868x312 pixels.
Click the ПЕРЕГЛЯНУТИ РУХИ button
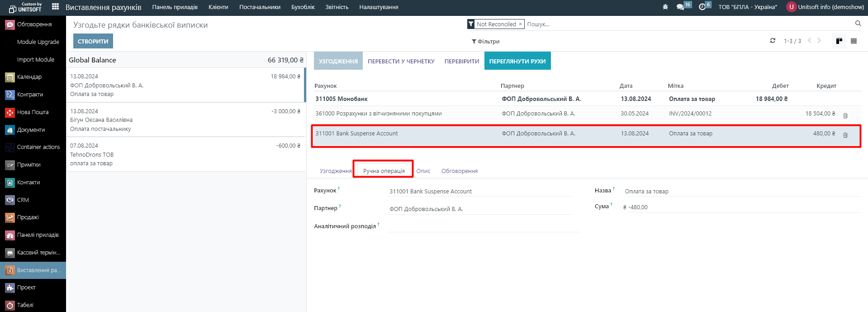[517, 61]
